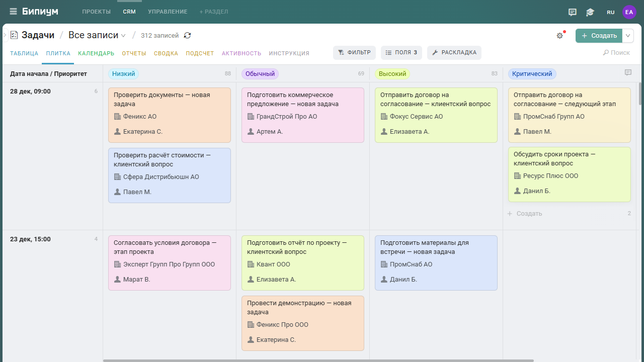Open the graduation cap learning icon
The image size is (644, 362).
click(590, 12)
